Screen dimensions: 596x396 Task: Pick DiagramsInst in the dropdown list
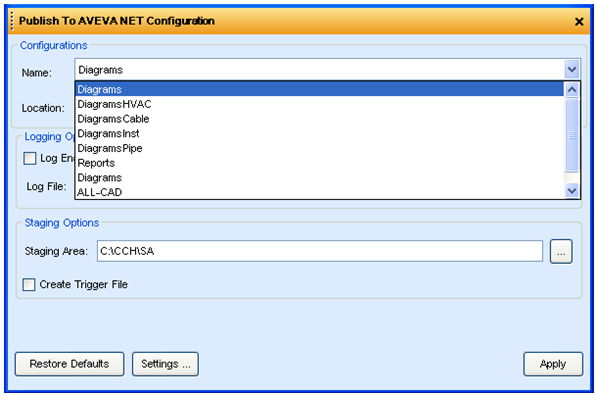(x=320, y=133)
